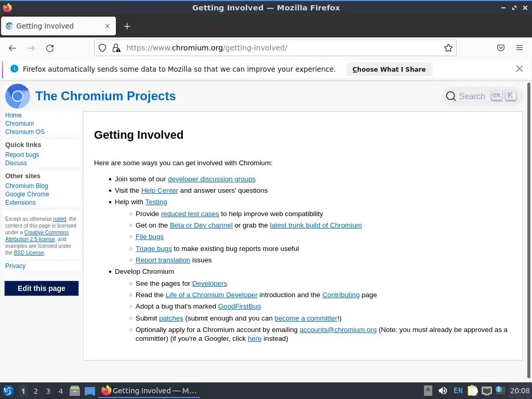This screenshot has width=532, height=399.
Task: Open the Beta or Dev channel link
Action: (201, 225)
